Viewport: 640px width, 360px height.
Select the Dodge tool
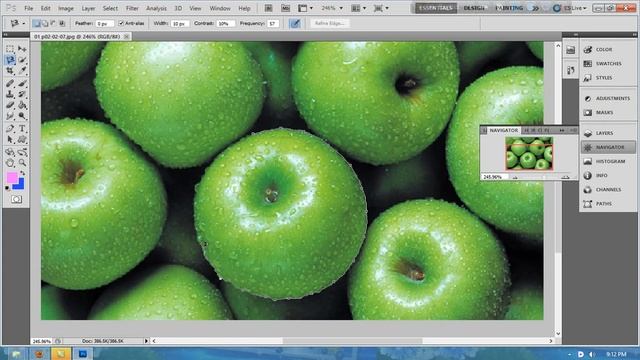pyautogui.click(x=22, y=116)
